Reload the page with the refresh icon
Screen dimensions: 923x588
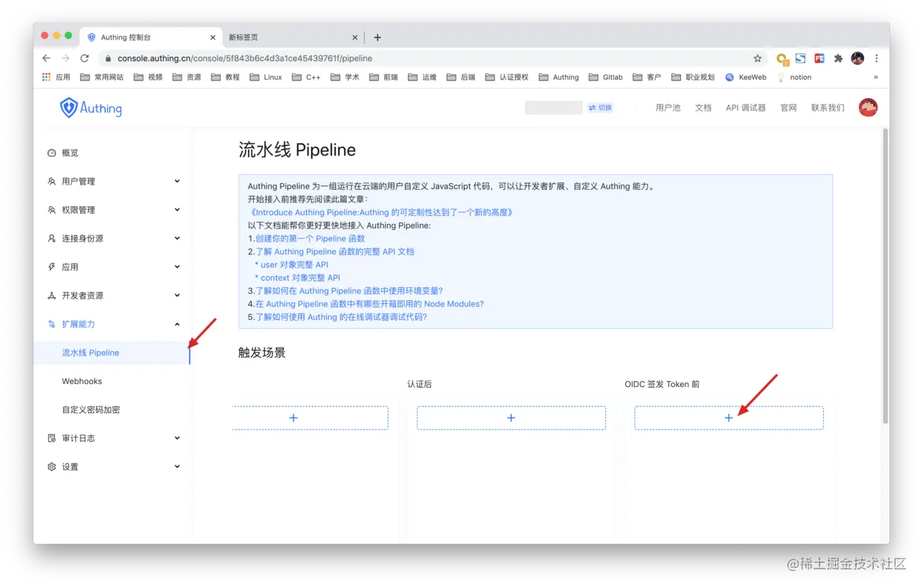tap(85, 58)
